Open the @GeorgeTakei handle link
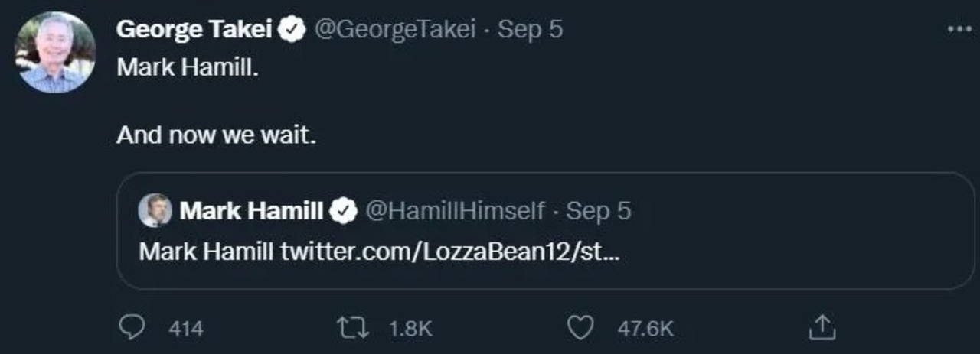Screen dimensions: 980x354 pos(395,30)
